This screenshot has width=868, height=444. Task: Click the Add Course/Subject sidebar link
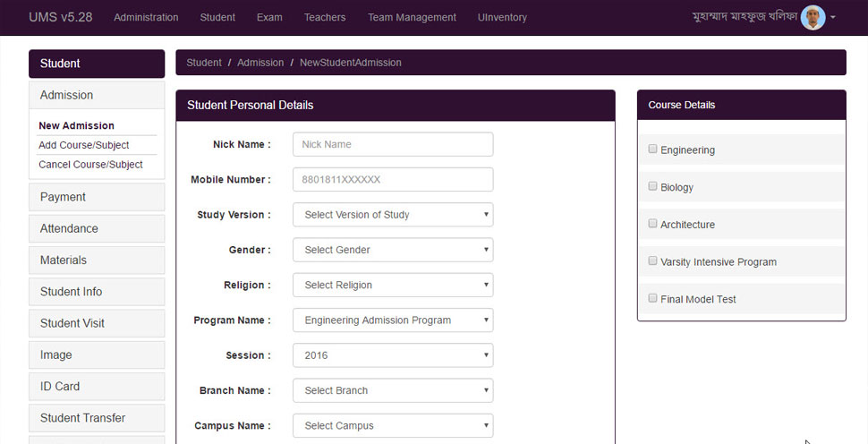click(83, 145)
